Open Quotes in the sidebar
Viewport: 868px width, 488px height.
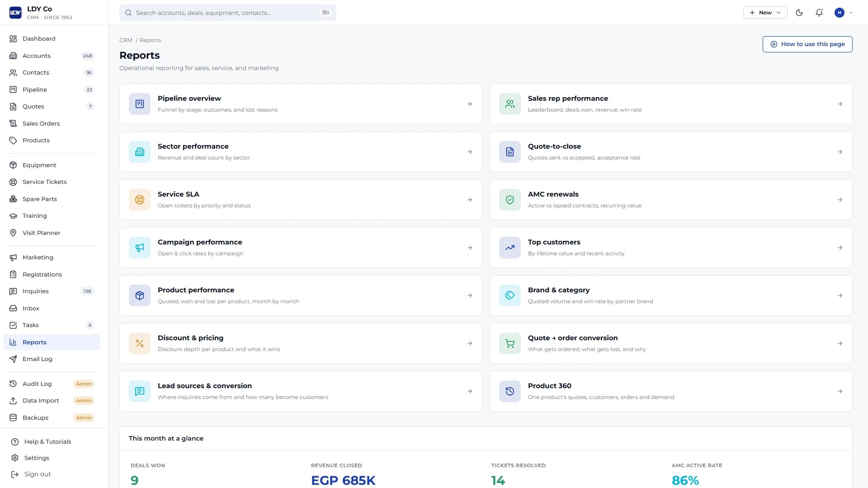[x=52, y=106]
